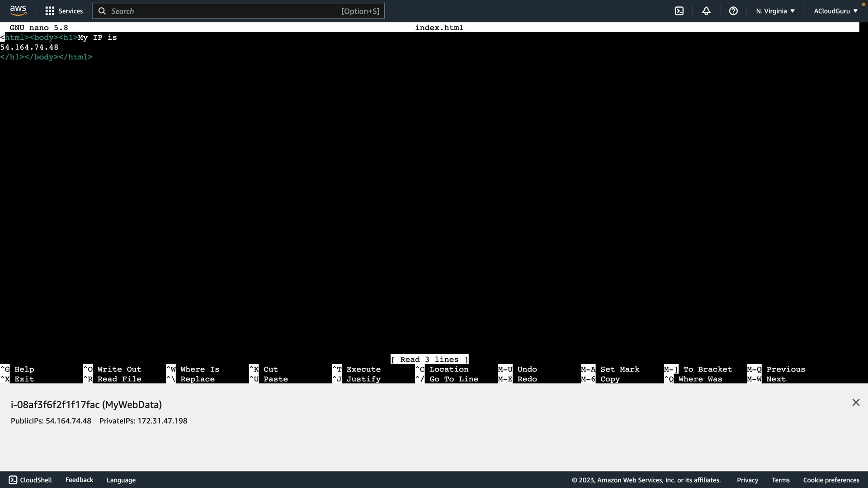
Task: Open the Services grid menu
Action: pos(64,11)
